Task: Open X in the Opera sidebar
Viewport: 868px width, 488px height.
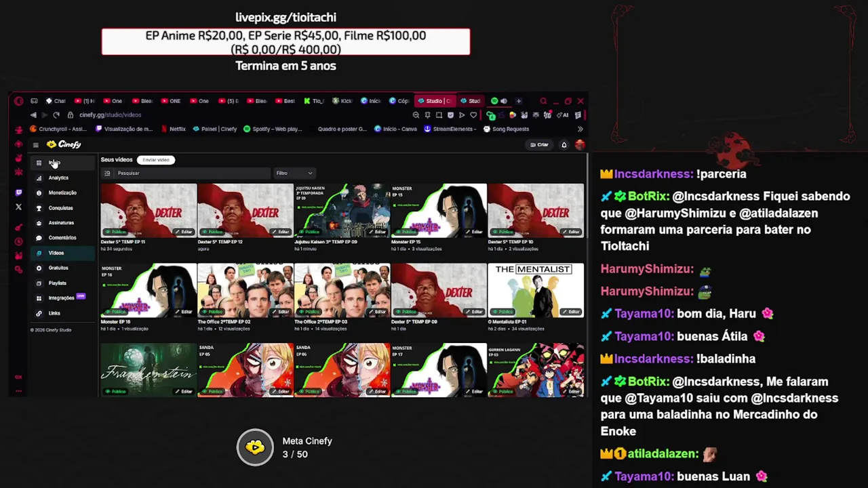Action: click(x=18, y=207)
